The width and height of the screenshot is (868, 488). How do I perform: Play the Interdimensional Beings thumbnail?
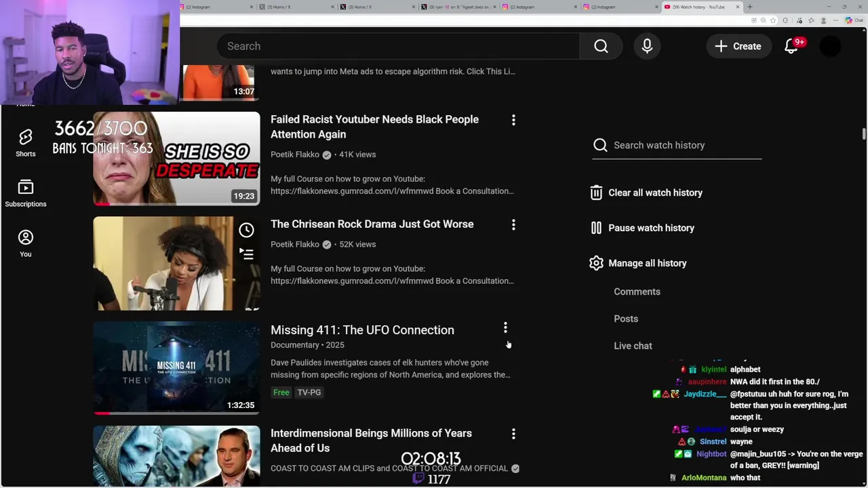pos(176,456)
